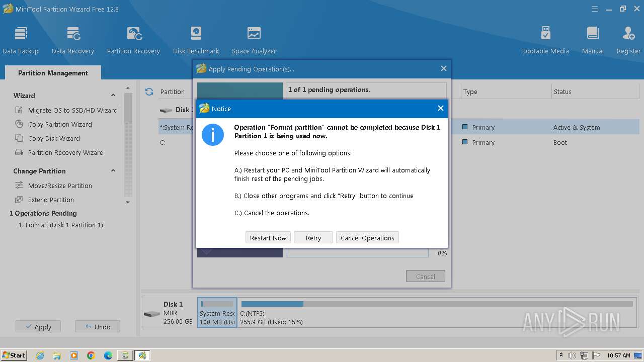This screenshot has height=362, width=644.
Task: Close the Apply Pending Operation(s) dialog
Action: point(443,68)
